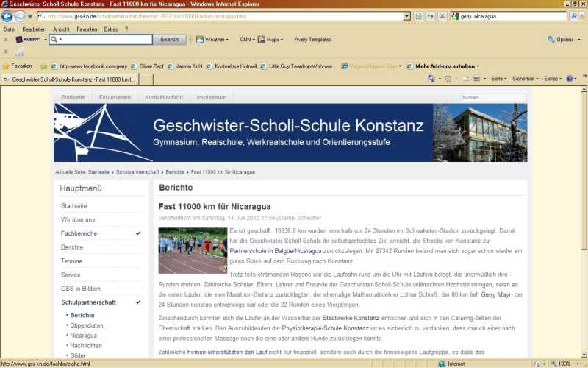Click the search magnifier next to gerry nicaragua
588x368 pixels.
573,16
